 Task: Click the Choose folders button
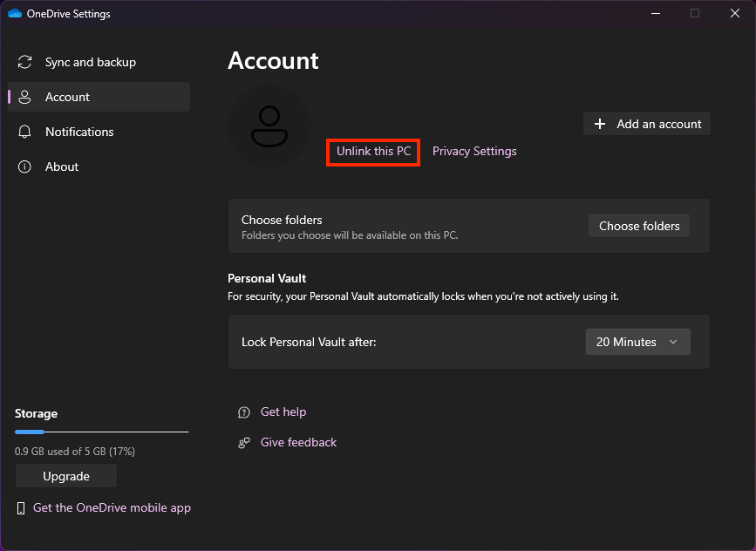[639, 226]
